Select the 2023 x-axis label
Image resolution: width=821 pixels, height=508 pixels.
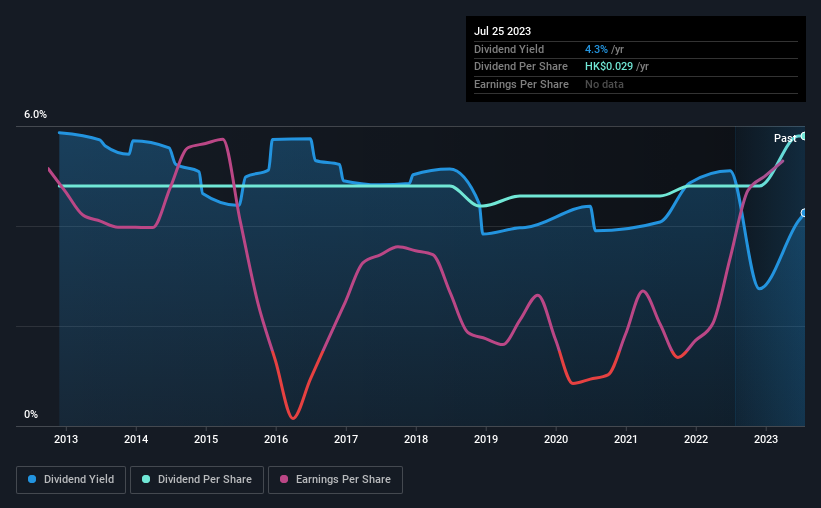click(x=765, y=439)
